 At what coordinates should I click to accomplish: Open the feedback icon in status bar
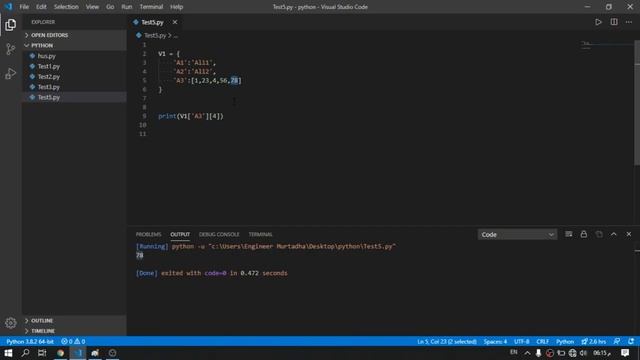coord(617,342)
